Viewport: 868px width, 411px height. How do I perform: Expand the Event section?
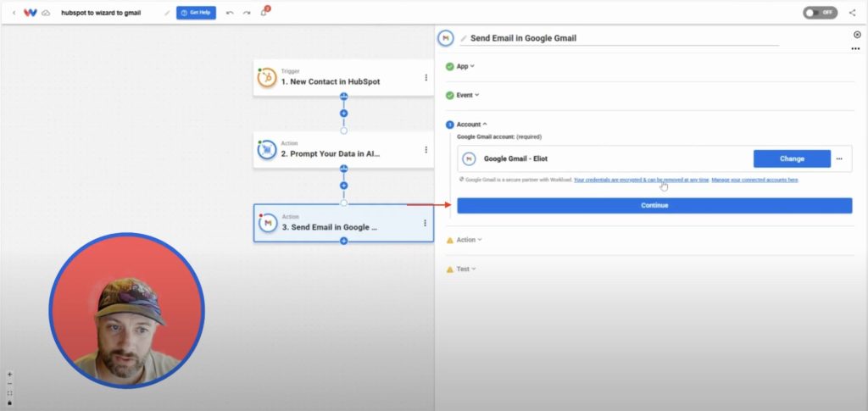coord(467,95)
